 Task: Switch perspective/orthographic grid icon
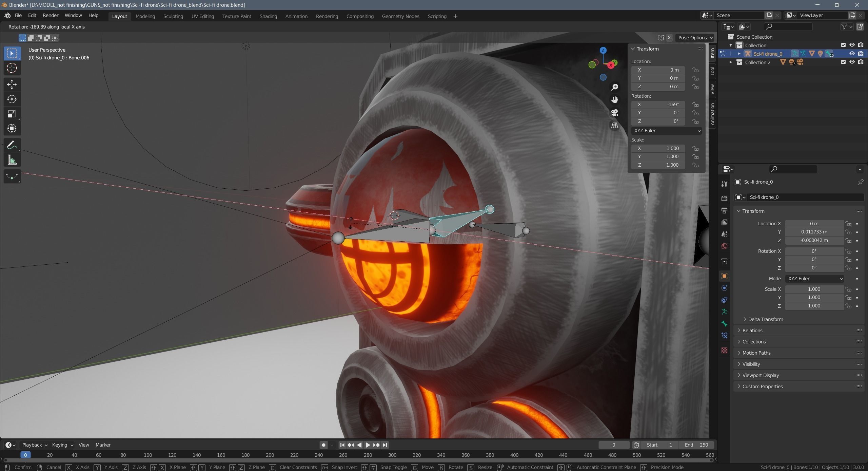[615, 126]
